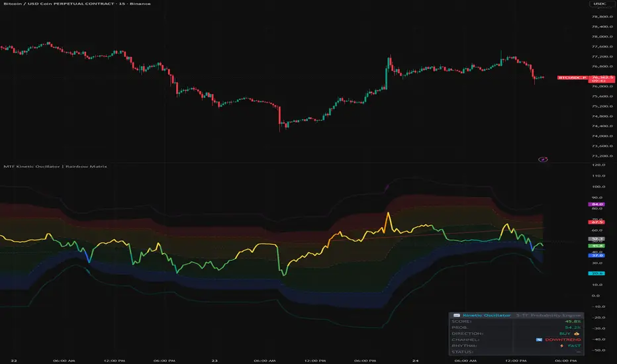Click the 22 date label on time axis
The width and height of the screenshot is (617, 364).
(14, 361)
